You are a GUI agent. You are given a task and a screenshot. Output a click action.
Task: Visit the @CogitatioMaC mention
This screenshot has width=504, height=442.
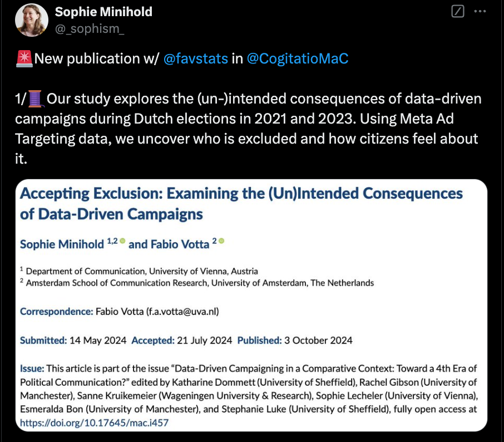coord(297,58)
